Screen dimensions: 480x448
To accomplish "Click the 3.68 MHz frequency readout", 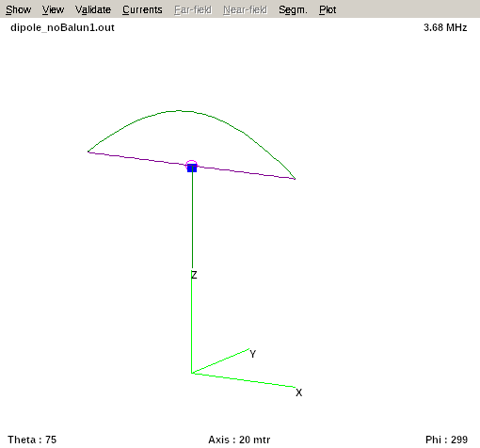I will (445, 27).
